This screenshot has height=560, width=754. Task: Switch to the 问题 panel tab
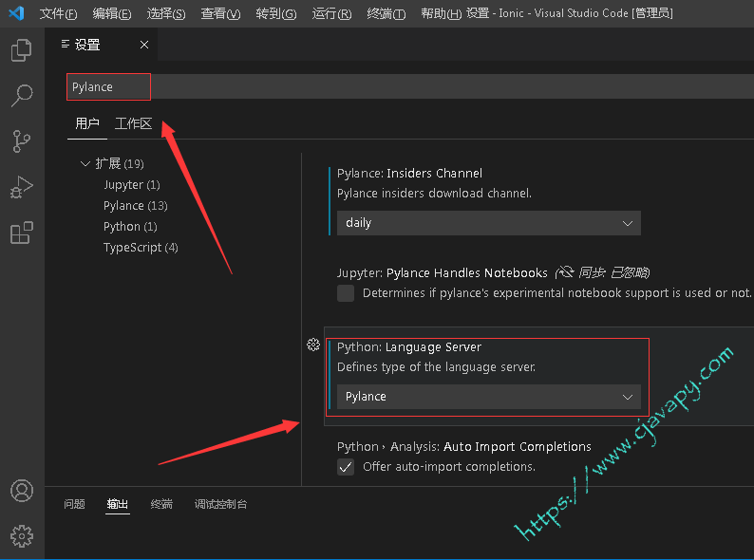point(74,504)
